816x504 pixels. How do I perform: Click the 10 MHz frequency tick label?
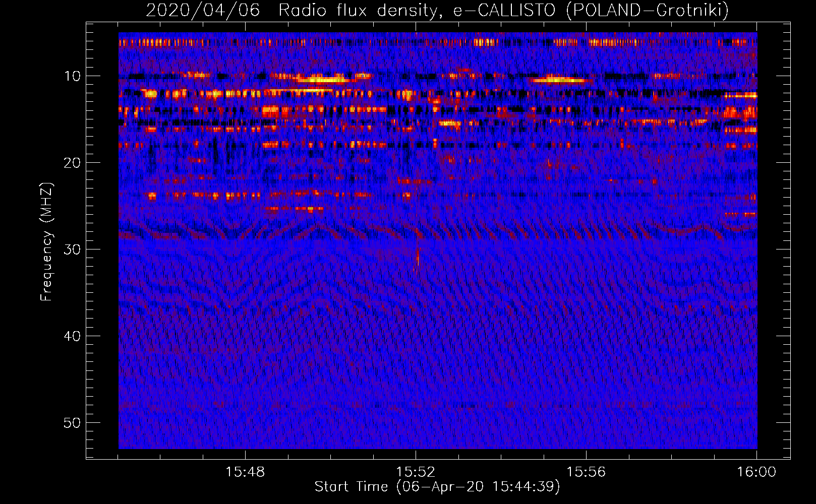pos(73,76)
